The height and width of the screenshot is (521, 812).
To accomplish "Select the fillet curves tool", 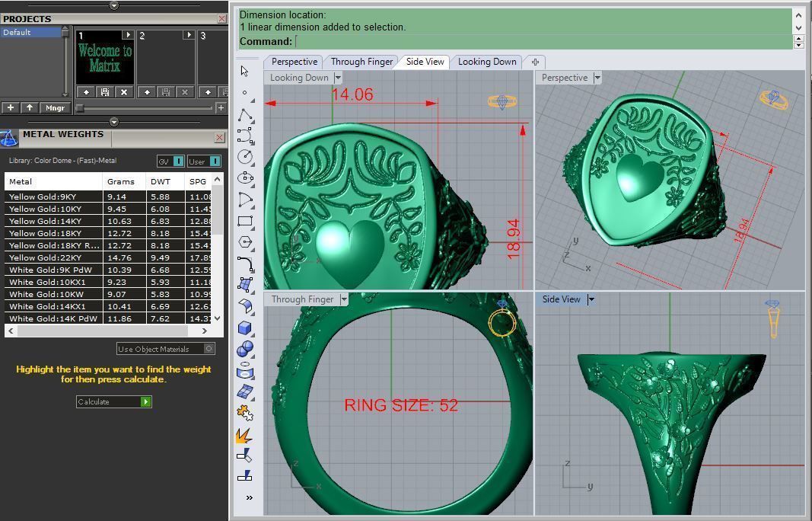I will tap(245, 264).
